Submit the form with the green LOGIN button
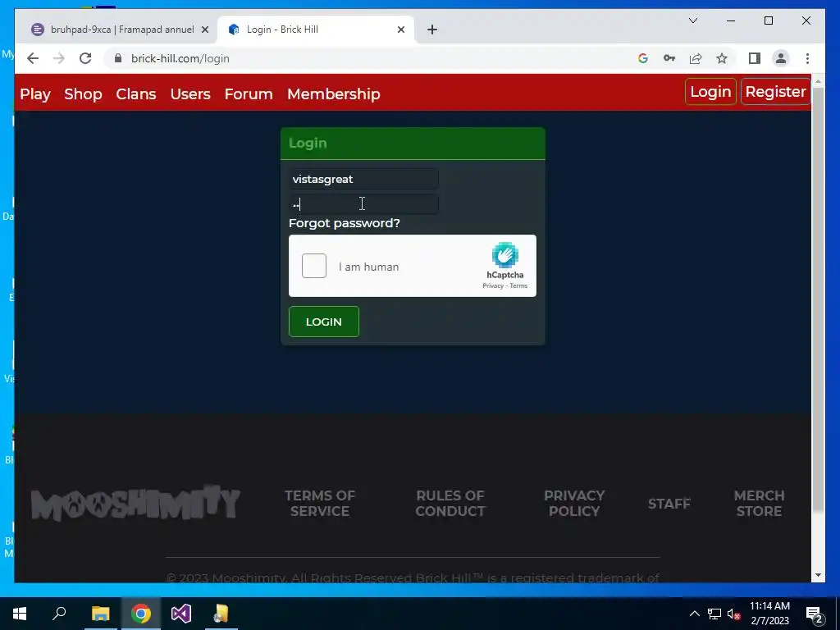840x630 pixels. tap(323, 322)
